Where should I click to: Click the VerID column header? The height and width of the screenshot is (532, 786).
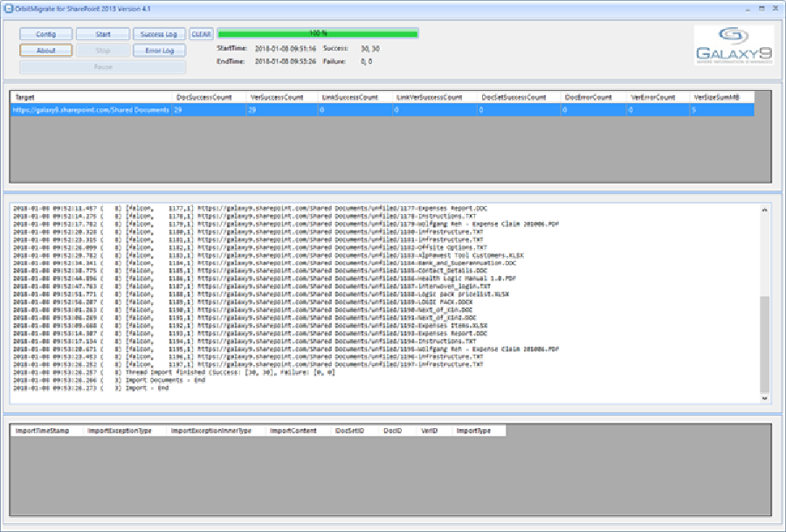point(434,431)
